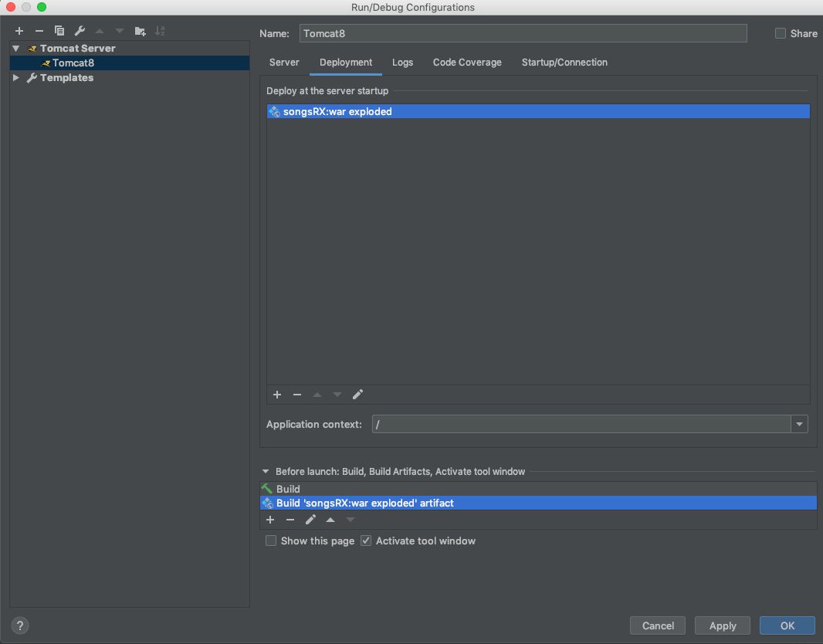Click the green hammer Build icon
The height and width of the screenshot is (644, 823).
pyautogui.click(x=267, y=489)
